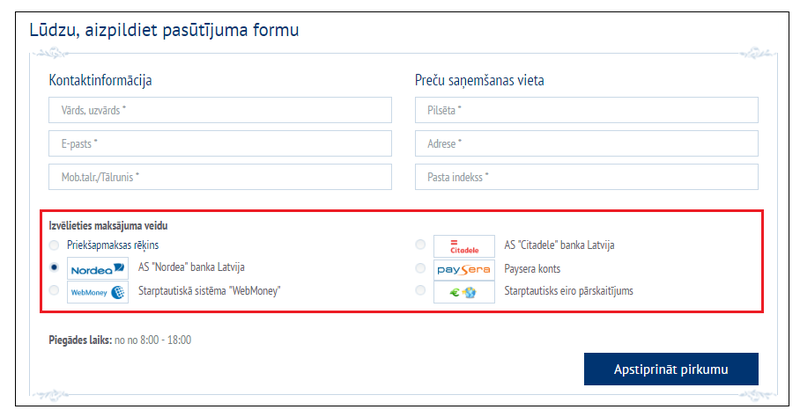Click the Pilsēta input field
This screenshot has width=800, height=417.
point(586,110)
